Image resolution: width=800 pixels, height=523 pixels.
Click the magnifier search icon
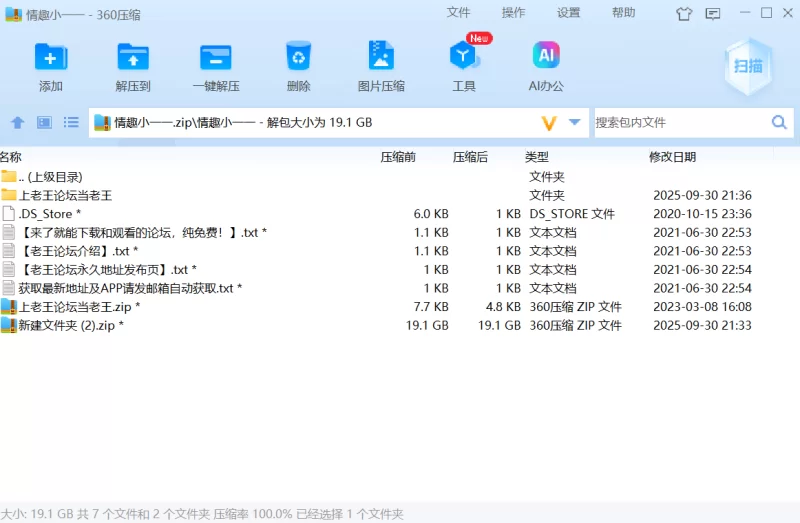coord(779,123)
